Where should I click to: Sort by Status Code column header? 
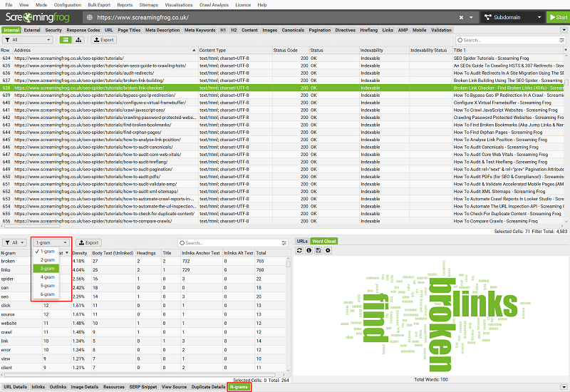(291, 50)
